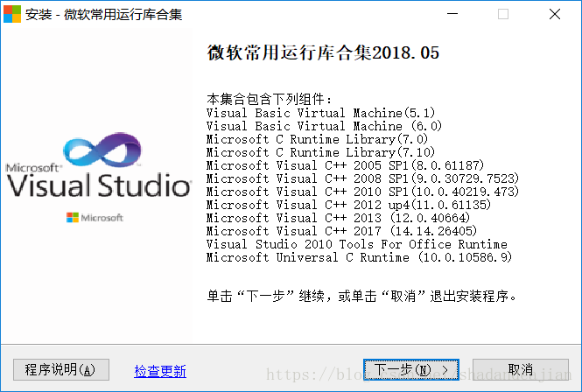Click the heading 微软常用运行库合集2018.05
582x392 pixels.
point(323,52)
